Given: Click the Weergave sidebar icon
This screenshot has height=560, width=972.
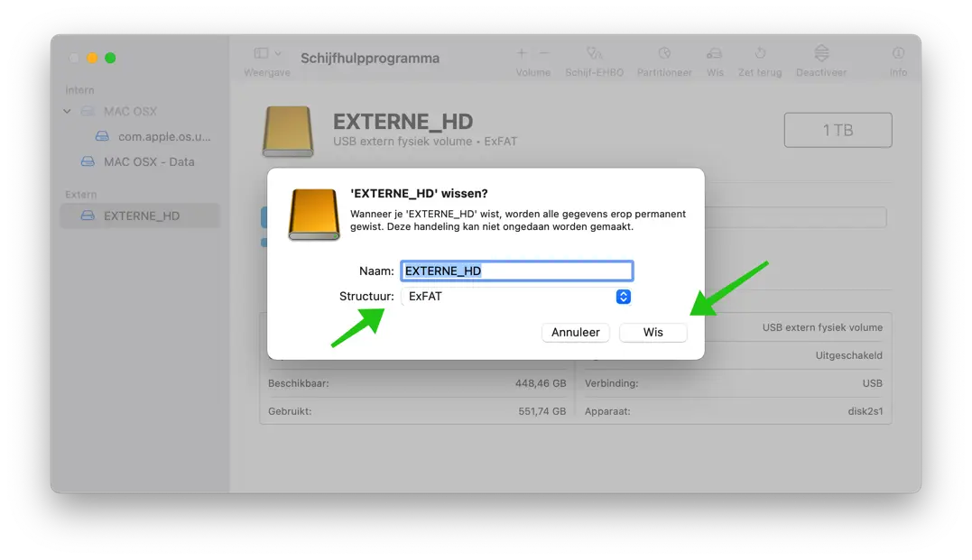Looking at the screenshot, I should click(x=262, y=53).
